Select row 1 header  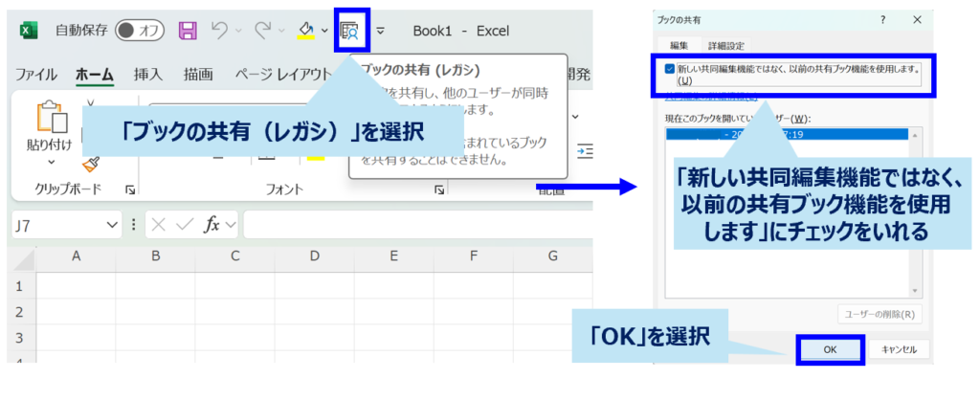[19, 286]
